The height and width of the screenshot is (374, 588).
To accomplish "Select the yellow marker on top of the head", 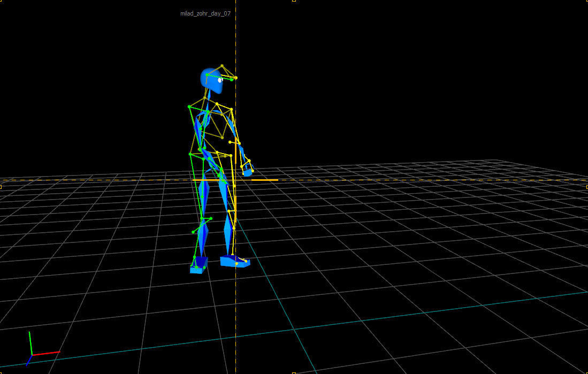I will pyautogui.click(x=222, y=66).
